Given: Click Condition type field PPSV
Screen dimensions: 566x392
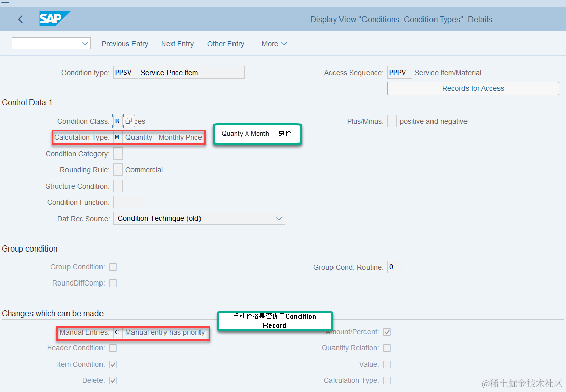Looking at the screenshot, I should click(x=125, y=72).
